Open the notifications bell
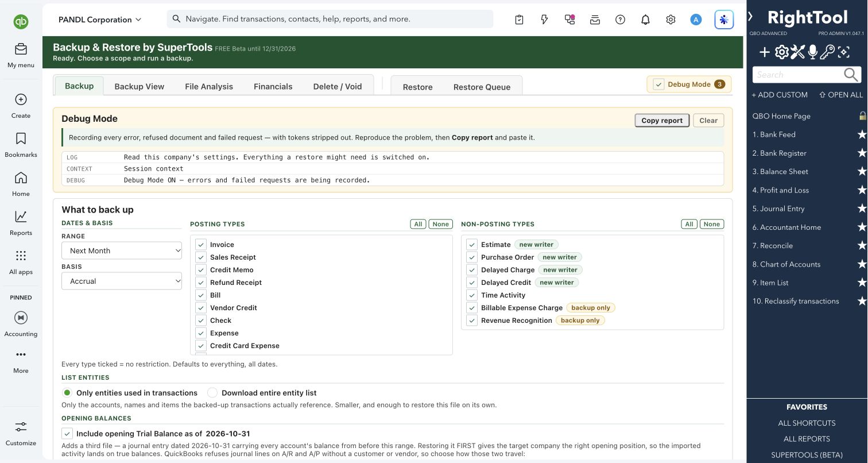Screen dimensions: 868x463 pyautogui.click(x=645, y=20)
